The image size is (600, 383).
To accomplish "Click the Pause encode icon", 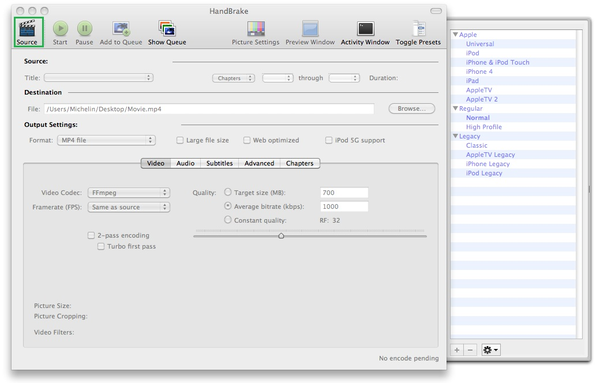I will (85, 28).
